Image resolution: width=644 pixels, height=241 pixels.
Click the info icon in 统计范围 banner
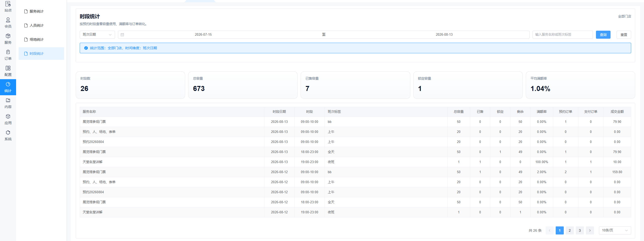coord(86,48)
